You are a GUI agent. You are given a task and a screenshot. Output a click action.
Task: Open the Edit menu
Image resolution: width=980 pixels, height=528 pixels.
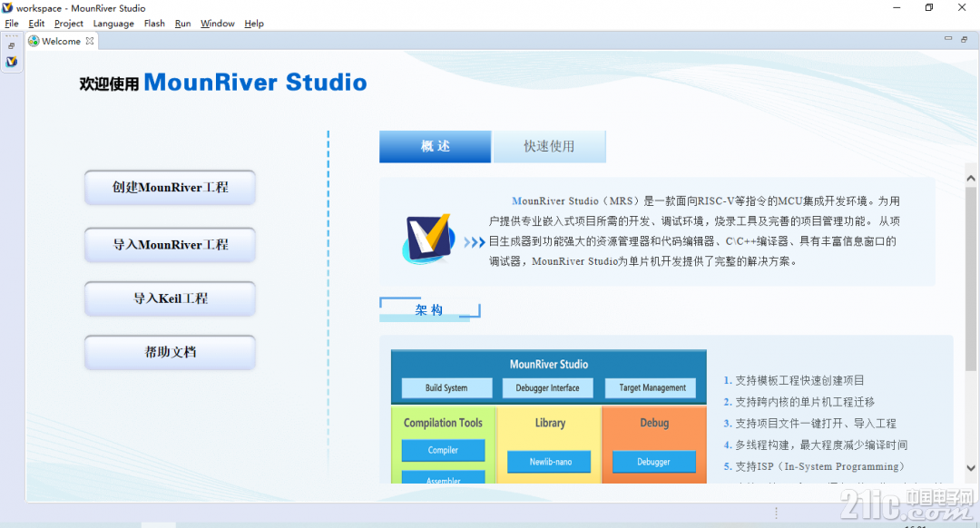point(36,23)
